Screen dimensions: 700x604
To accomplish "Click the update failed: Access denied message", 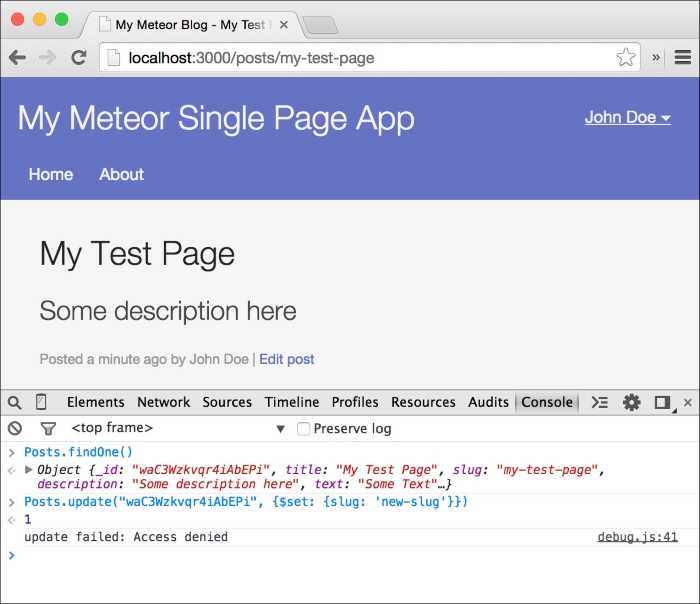I will tap(126, 537).
